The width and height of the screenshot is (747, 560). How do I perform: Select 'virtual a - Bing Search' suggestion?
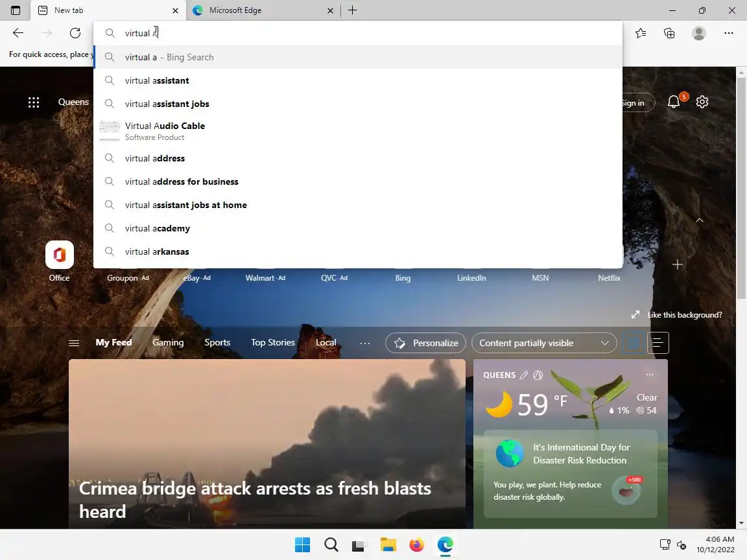pyautogui.click(x=358, y=57)
